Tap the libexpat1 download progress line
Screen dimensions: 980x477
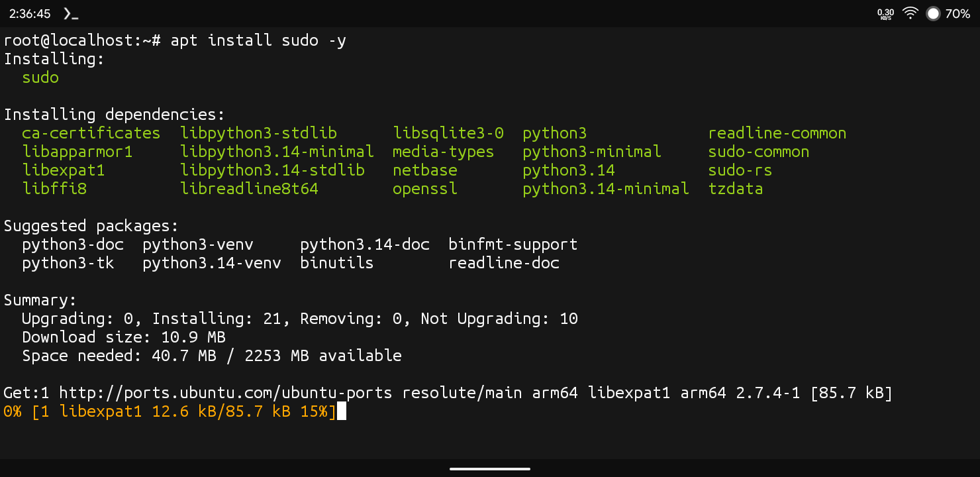coord(170,411)
